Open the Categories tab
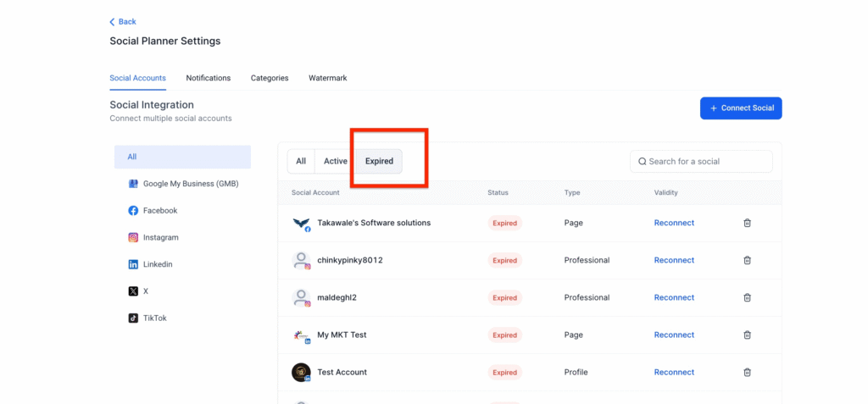This screenshot has height=404, width=868. (270, 78)
